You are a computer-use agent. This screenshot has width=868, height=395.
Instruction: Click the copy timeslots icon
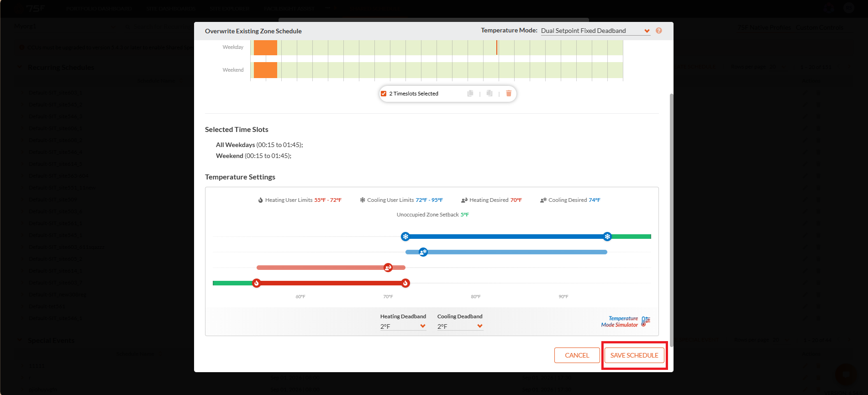470,93
